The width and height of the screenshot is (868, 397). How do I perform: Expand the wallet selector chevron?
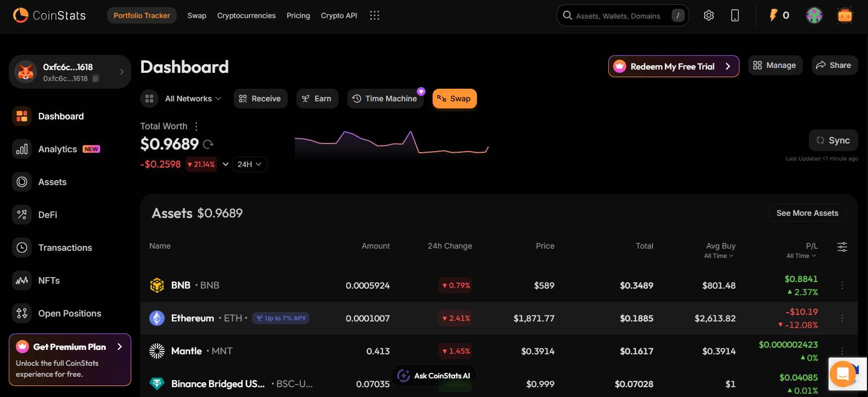click(121, 72)
